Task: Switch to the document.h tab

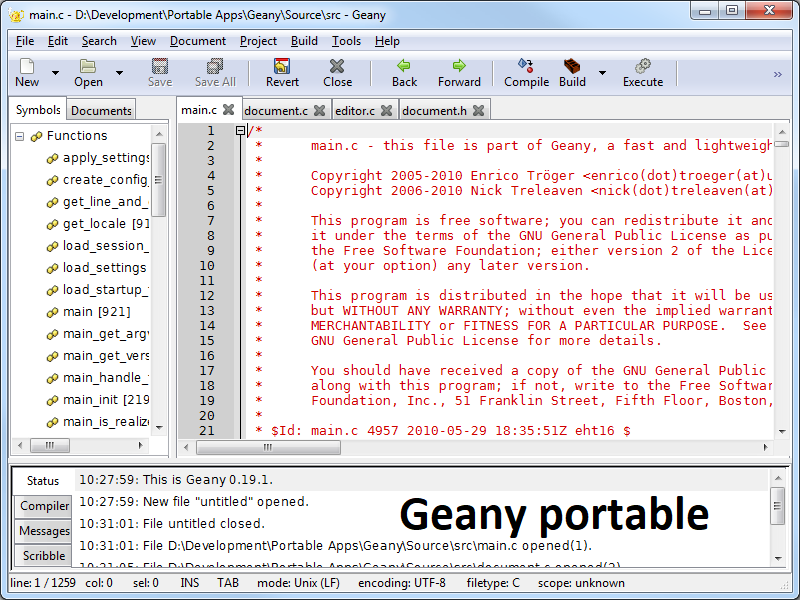Action: (x=434, y=111)
